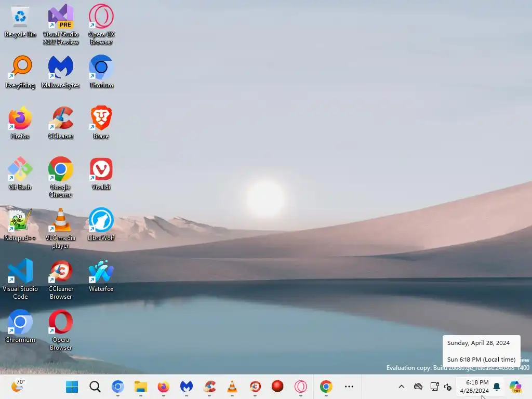Open CCleaner Browser from the taskbar

(x=255, y=387)
